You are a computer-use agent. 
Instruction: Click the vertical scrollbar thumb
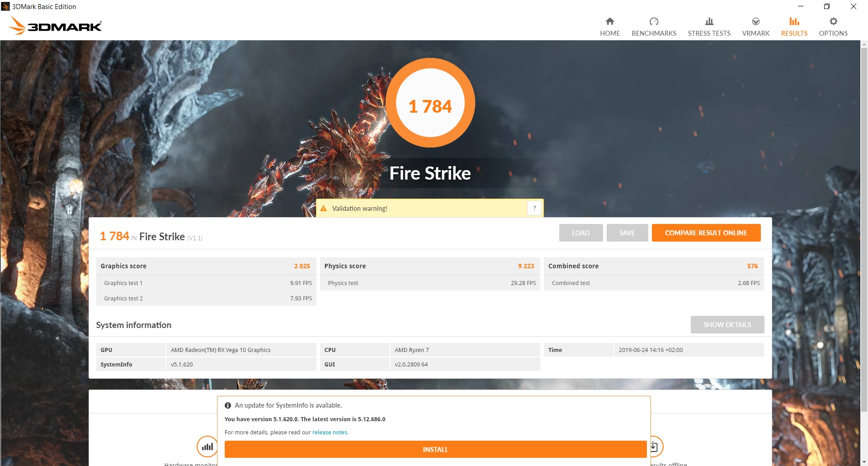click(864, 230)
